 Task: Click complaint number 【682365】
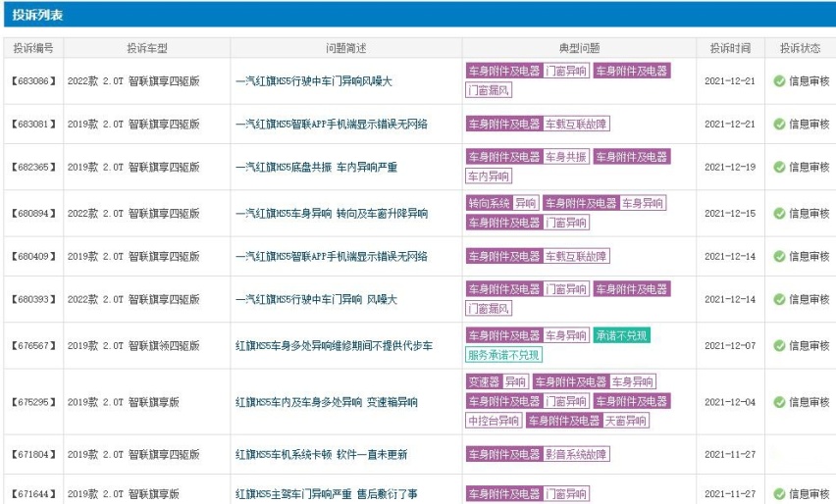(x=33, y=167)
